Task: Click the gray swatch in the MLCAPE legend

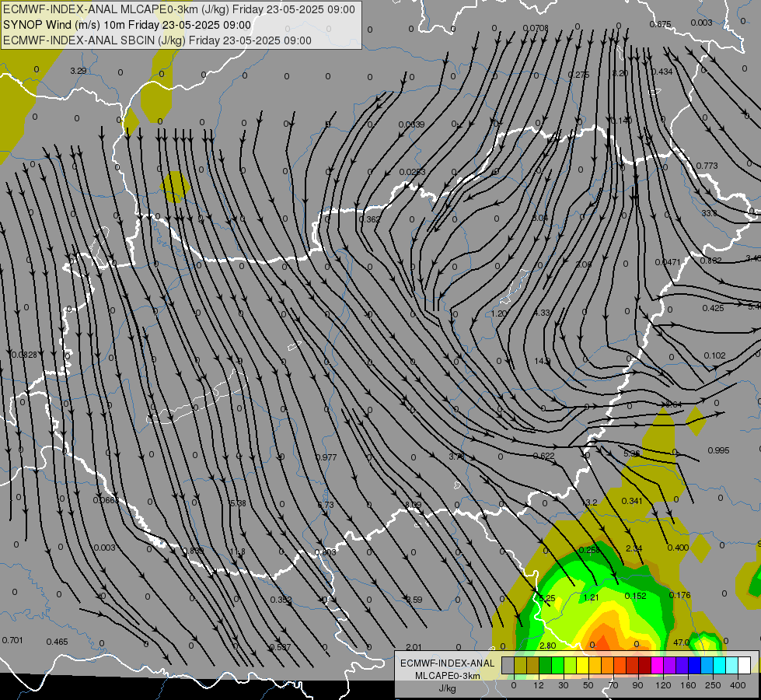Action: pos(508,666)
